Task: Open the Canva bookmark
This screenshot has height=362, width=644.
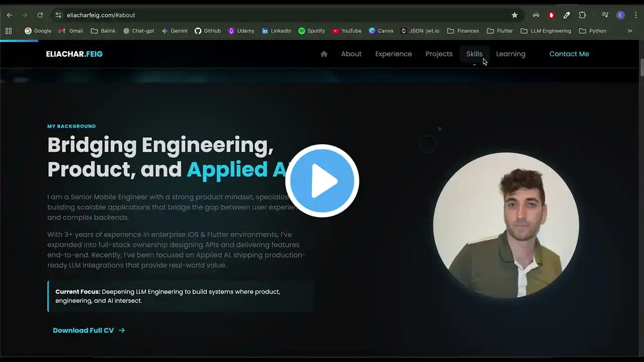Action: pos(381,31)
